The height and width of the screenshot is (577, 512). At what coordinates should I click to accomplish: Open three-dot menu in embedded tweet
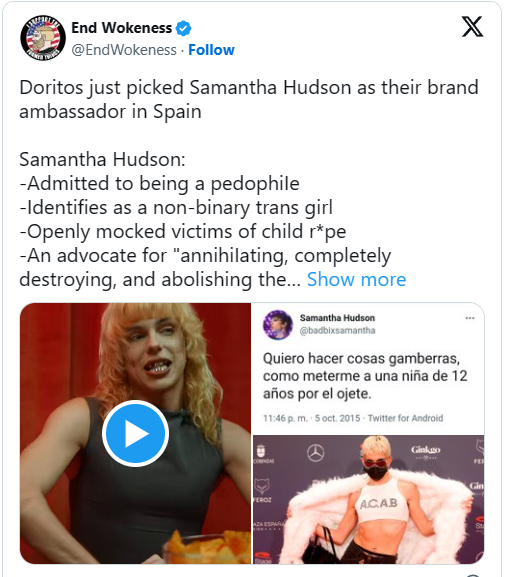coord(470,318)
